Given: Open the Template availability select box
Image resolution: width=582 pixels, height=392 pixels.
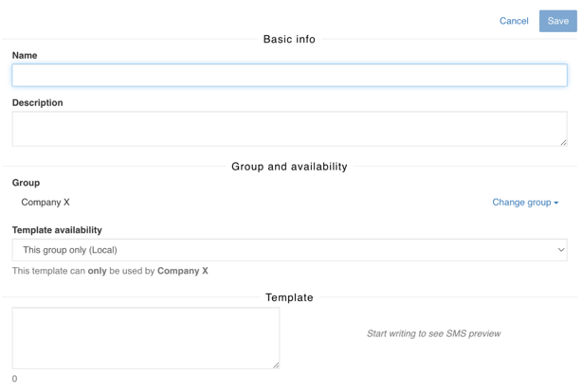Looking at the screenshot, I should coord(289,250).
